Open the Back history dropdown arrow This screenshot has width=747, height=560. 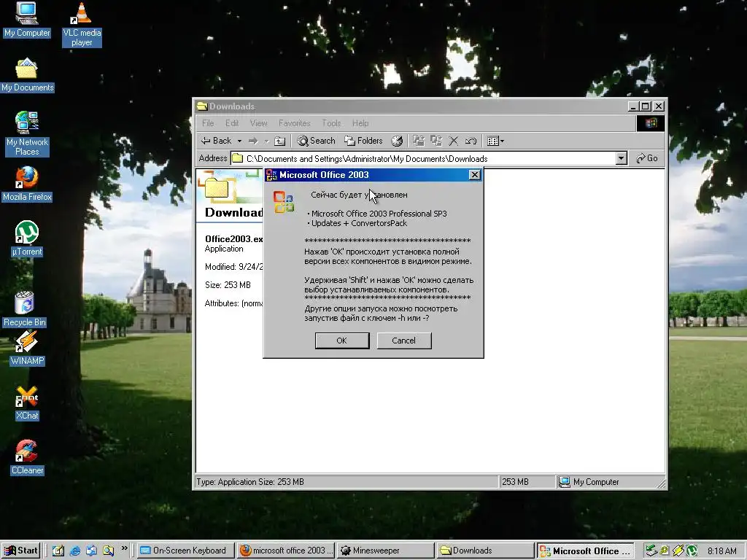[239, 141]
